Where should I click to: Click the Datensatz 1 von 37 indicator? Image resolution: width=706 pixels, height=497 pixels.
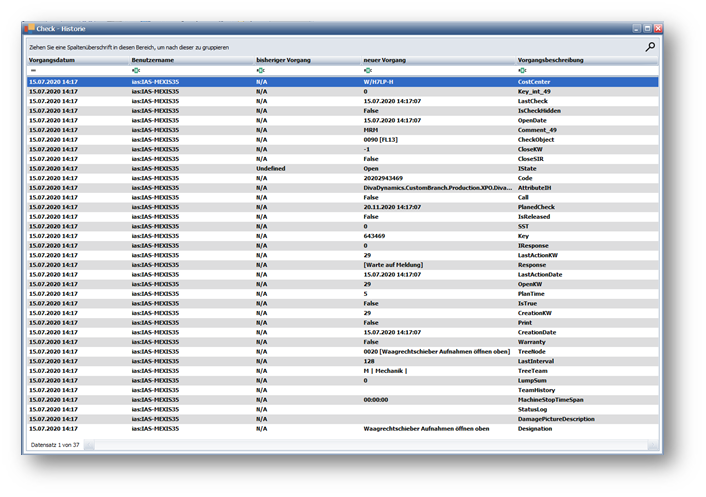(x=56, y=443)
